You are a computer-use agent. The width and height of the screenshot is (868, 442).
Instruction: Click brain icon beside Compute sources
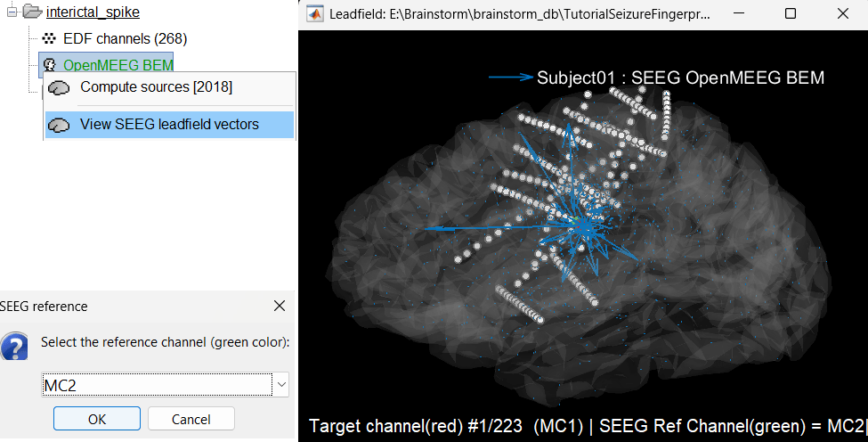(x=60, y=88)
